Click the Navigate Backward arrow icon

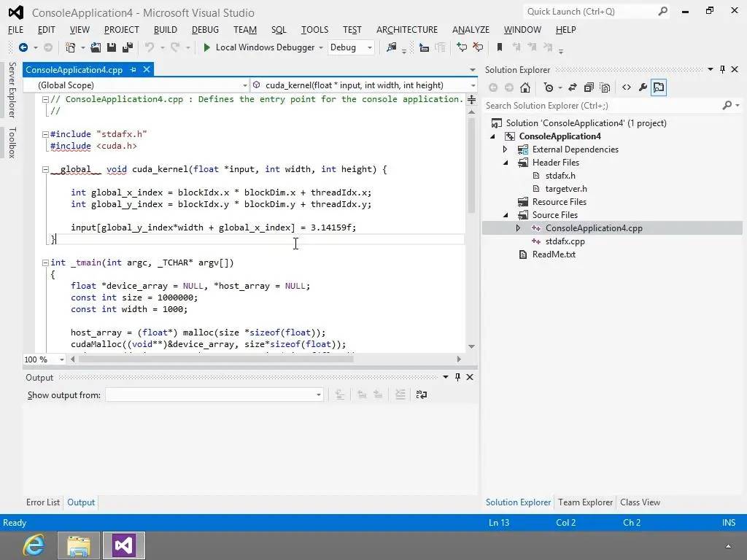pos(23,47)
